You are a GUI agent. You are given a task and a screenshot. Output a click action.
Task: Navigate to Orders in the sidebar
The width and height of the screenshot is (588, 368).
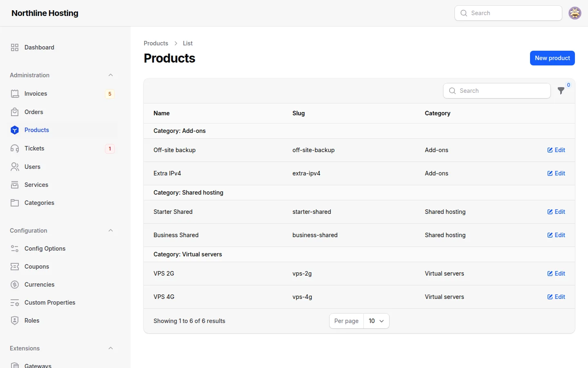pyautogui.click(x=62, y=112)
